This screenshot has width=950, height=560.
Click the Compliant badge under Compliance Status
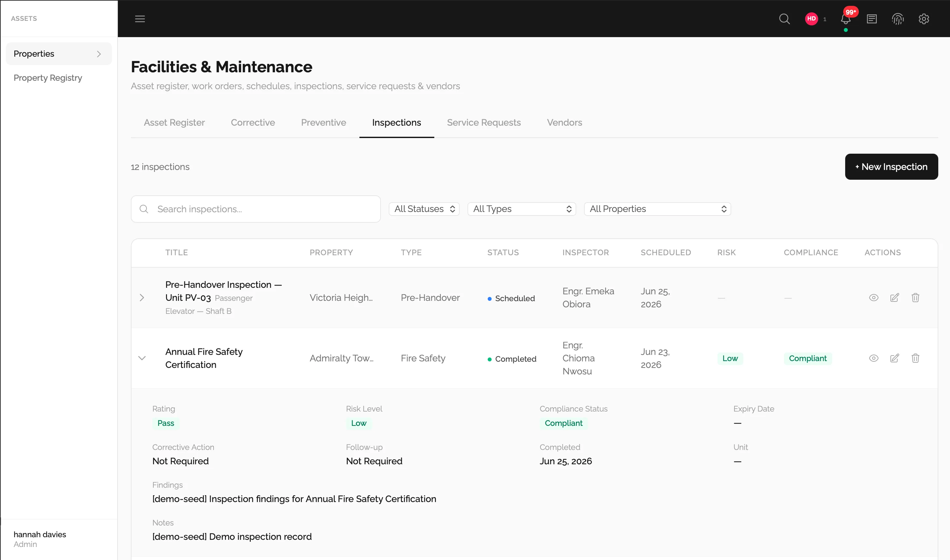click(x=563, y=423)
